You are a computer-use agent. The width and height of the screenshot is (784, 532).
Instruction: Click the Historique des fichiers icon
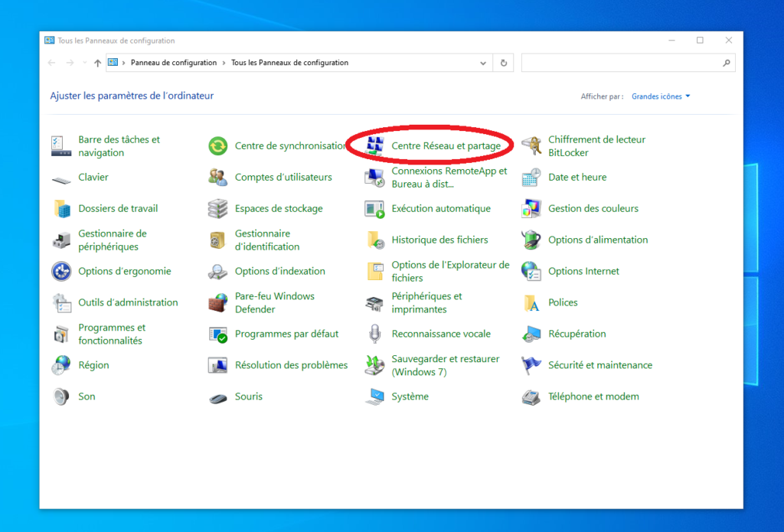pos(375,240)
